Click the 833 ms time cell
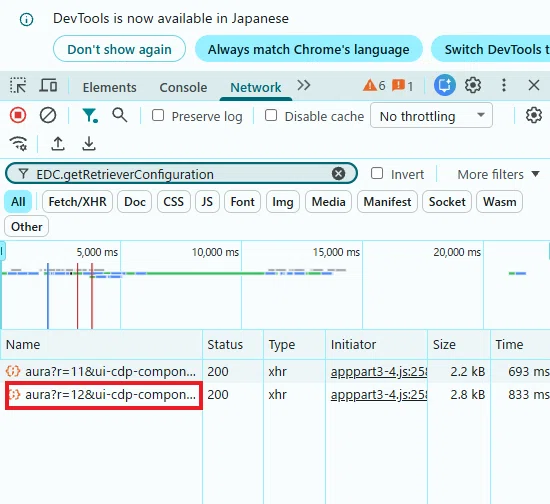 click(528, 395)
